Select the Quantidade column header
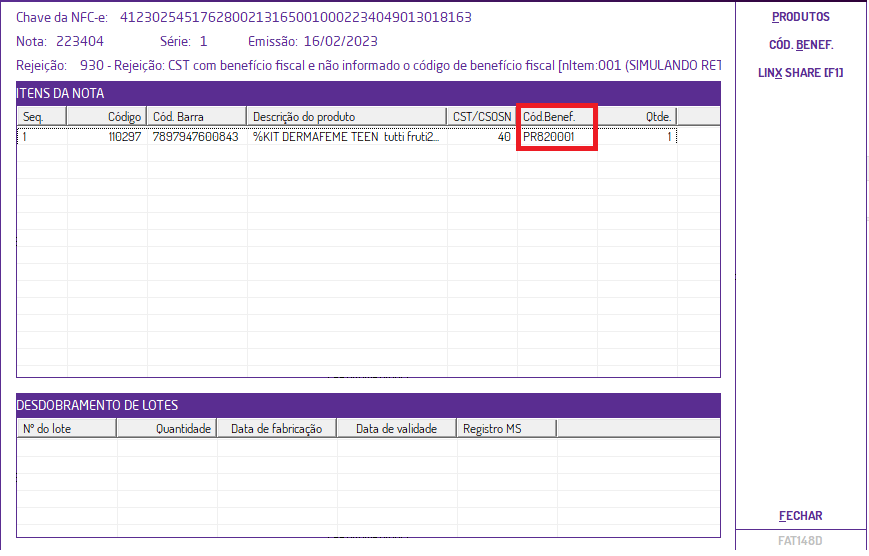 pos(167,429)
